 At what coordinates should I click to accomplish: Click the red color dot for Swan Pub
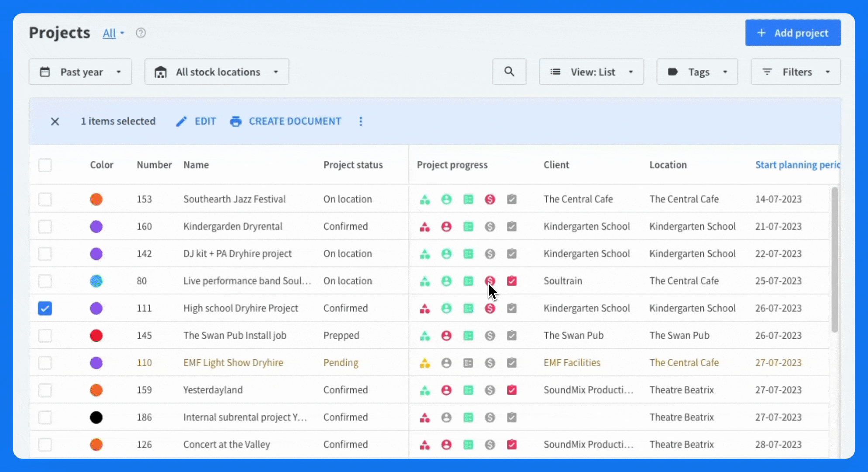96,336
